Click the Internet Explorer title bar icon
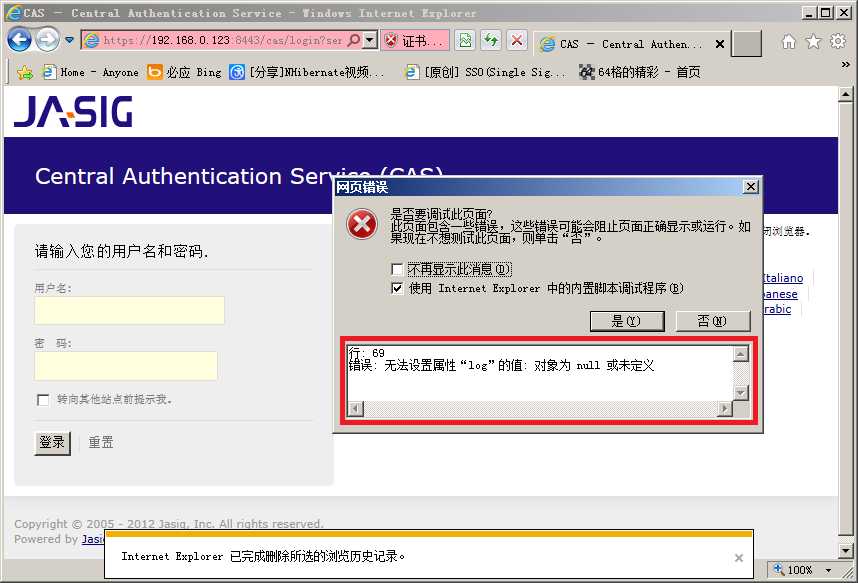 pos(13,12)
